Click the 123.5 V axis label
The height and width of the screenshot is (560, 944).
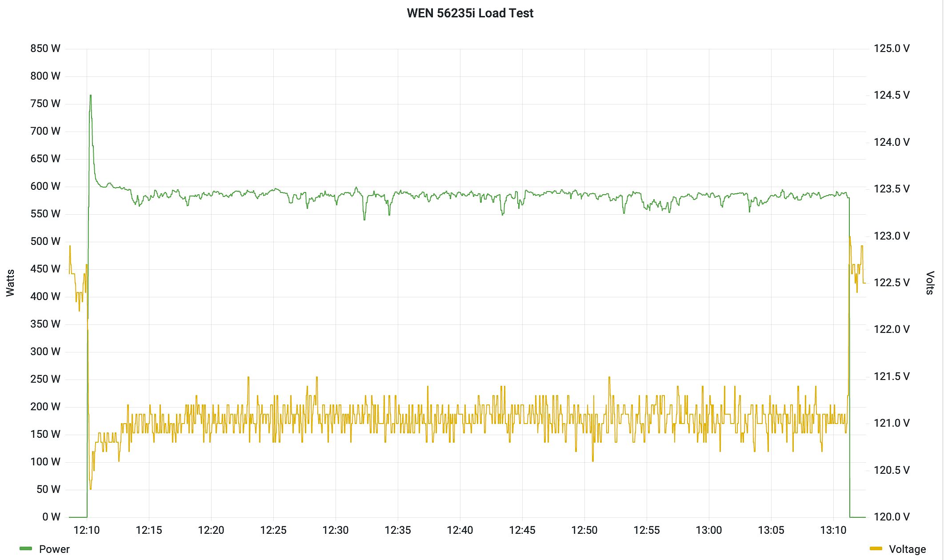pyautogui.click(x=892, y=189)
